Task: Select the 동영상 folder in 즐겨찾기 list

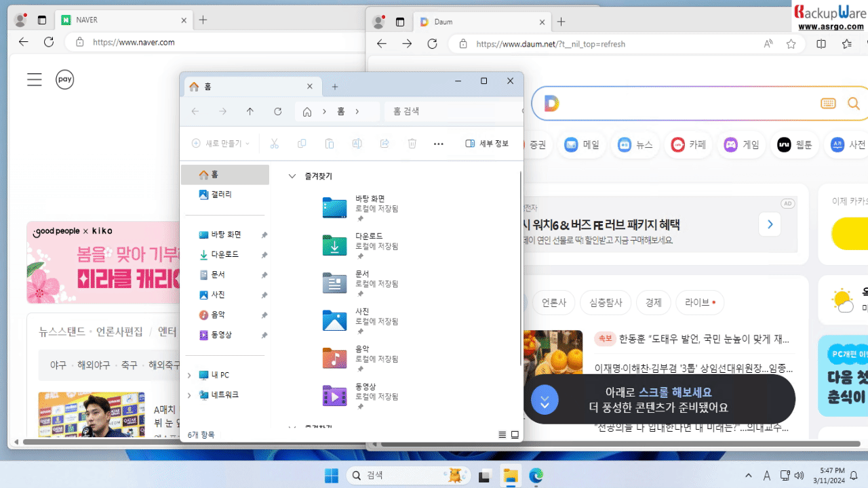Action: [361, 396]
